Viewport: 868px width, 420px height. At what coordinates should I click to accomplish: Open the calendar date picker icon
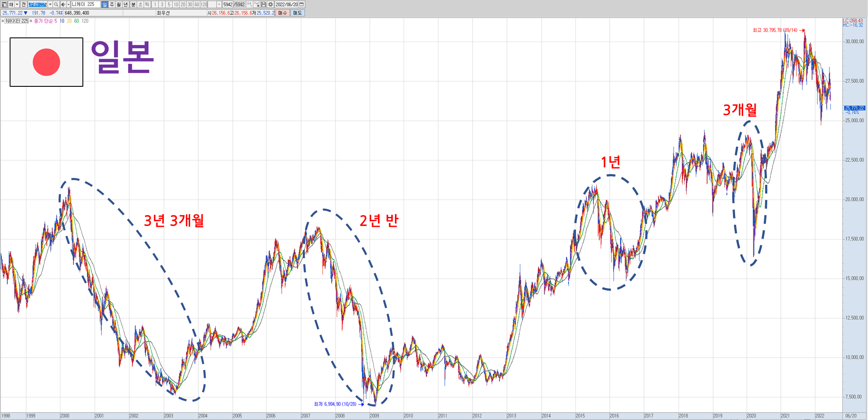tap(302, 4)
